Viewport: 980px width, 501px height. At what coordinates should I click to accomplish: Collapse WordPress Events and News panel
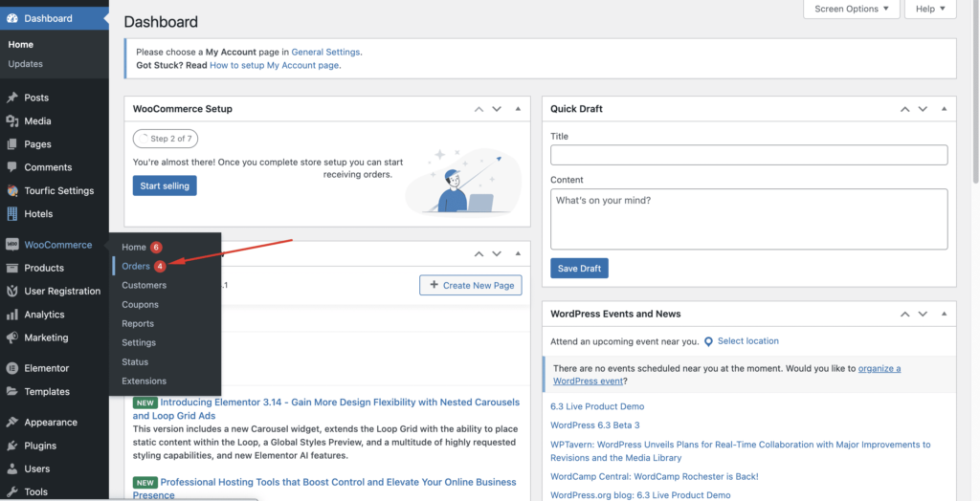point(944,314)
